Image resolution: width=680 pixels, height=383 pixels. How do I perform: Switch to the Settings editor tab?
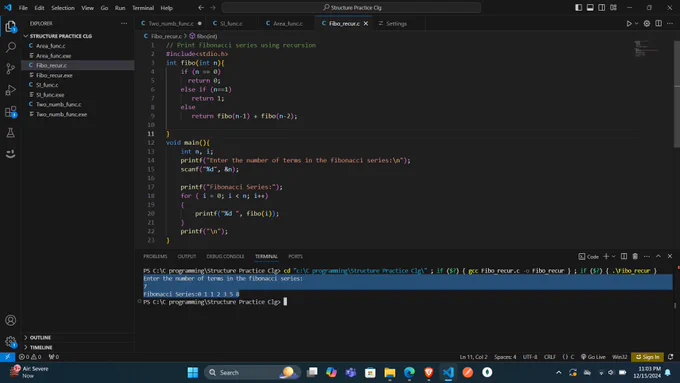[396, 23]
